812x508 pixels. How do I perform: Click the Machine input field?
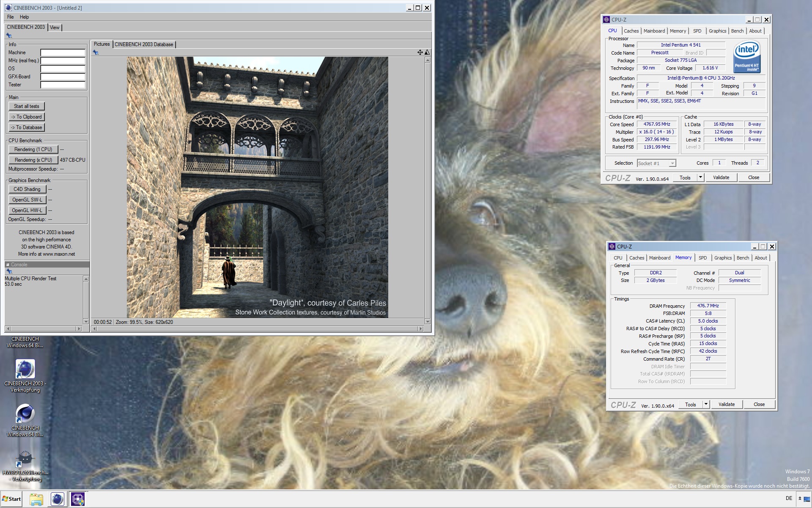point(63,52)
